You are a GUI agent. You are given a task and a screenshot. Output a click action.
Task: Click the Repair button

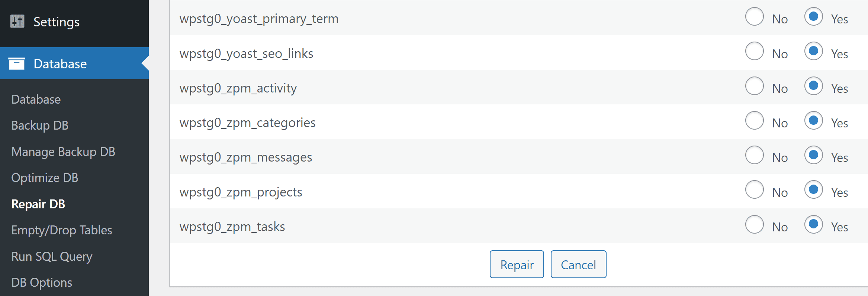point(517,264)
